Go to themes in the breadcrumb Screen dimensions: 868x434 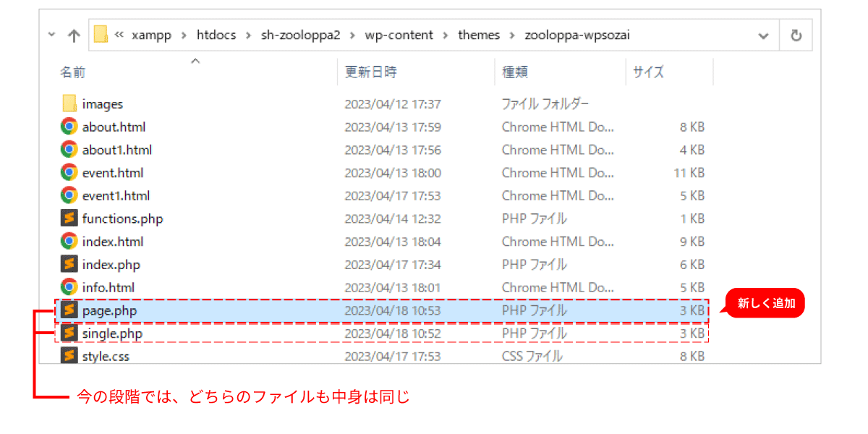tap(479, 35)
